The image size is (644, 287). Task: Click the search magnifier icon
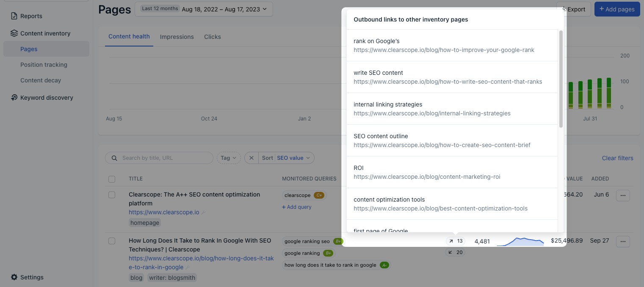click(x=114, y=158)
